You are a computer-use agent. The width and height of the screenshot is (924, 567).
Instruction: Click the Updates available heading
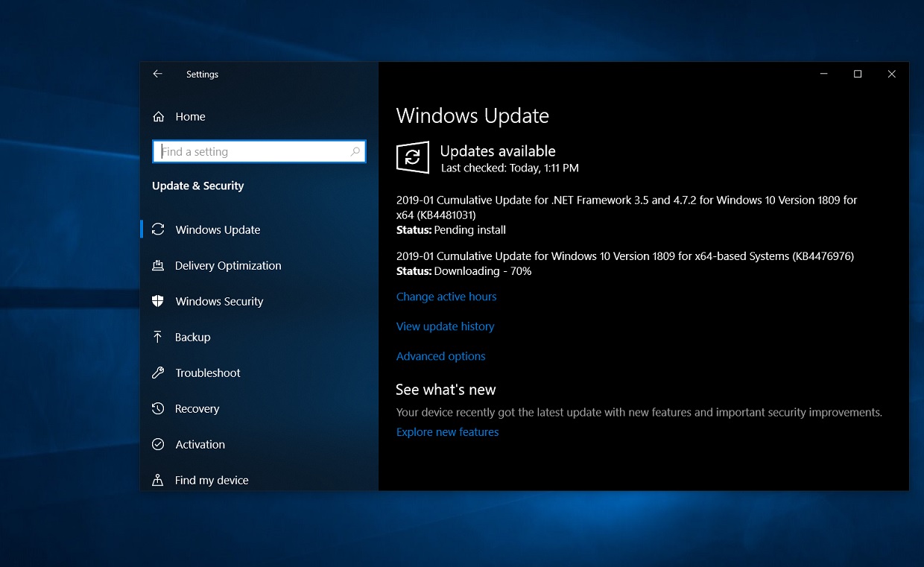498,151
